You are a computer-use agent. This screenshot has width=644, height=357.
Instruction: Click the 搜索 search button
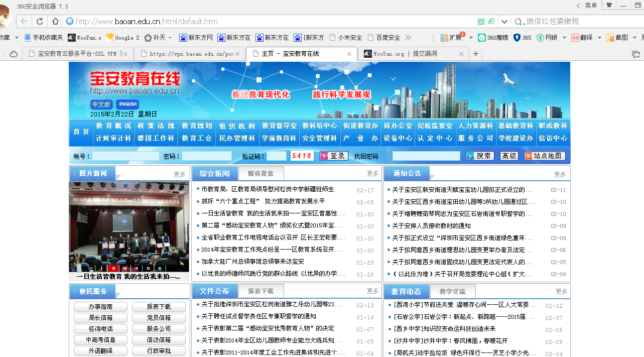(480, 156)
